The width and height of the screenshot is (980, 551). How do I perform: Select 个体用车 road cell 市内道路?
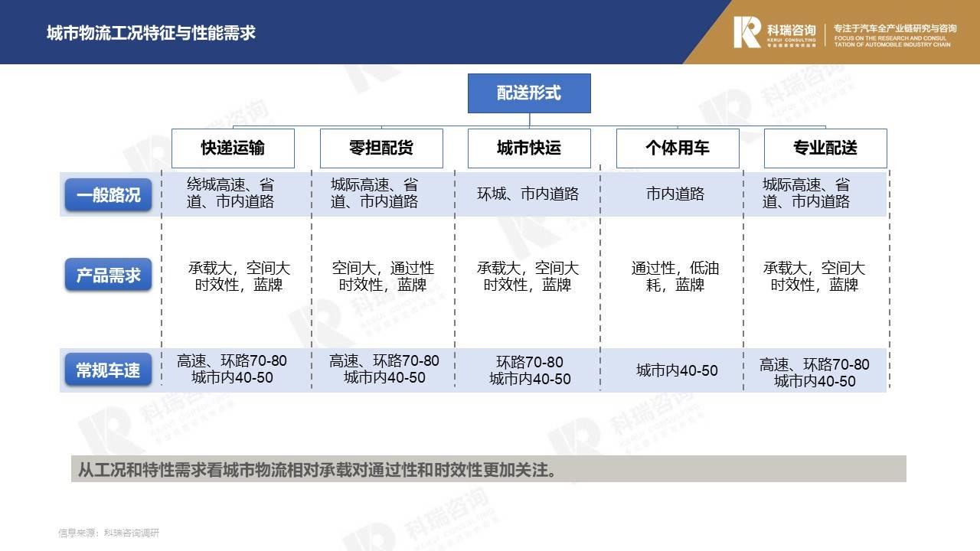675,194
